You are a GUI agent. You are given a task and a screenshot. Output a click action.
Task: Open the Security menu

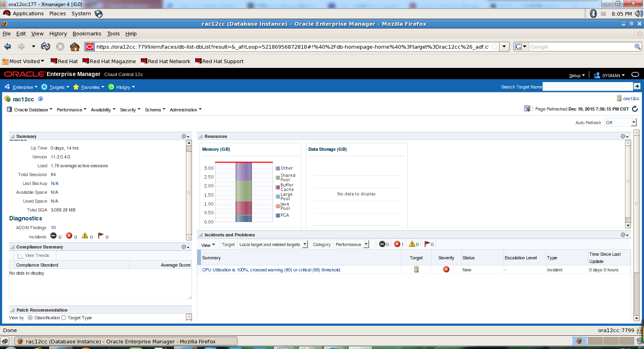click(x=130, y=109)
